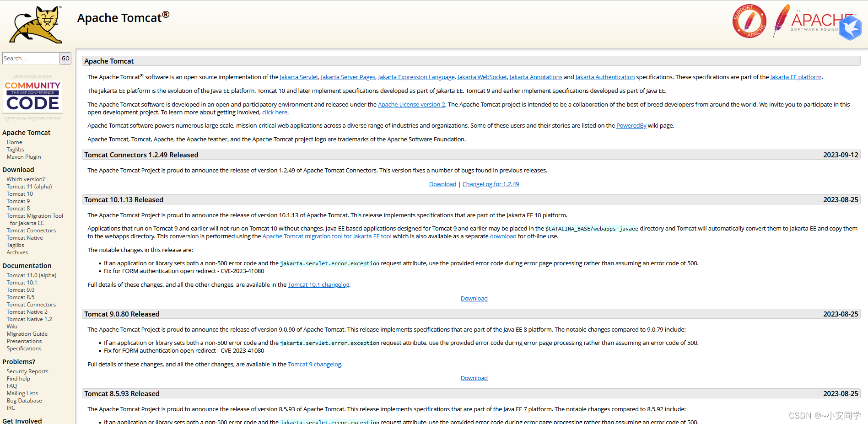
Task: Open Tomcat Native 1.2 documentation
Action: 29,319
